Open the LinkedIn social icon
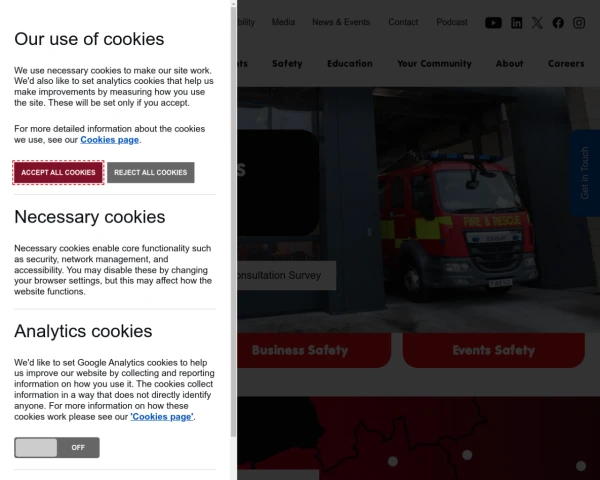600x480 pixels. click(x=517, y=23)
